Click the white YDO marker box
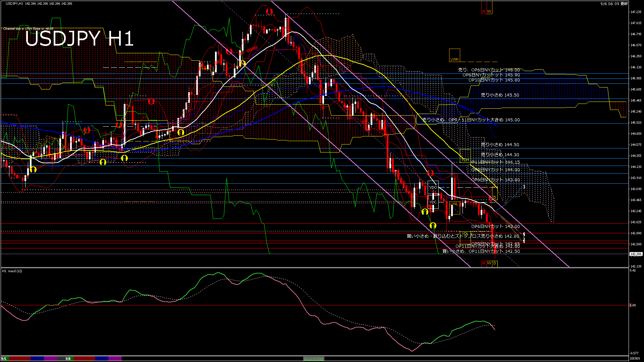Screen dimensions: 644x362 click(433, 187)
